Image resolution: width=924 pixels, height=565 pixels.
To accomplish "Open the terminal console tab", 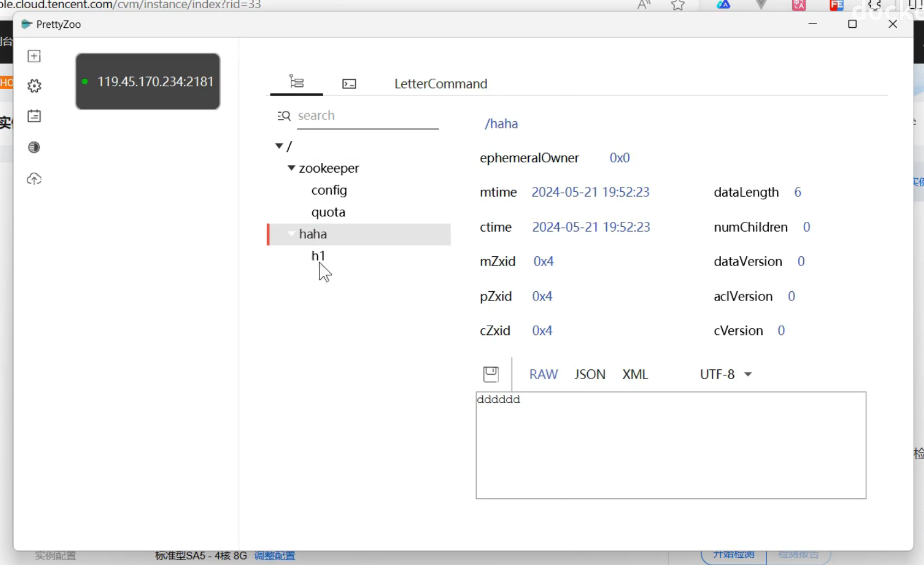I will tap(349, 84).
